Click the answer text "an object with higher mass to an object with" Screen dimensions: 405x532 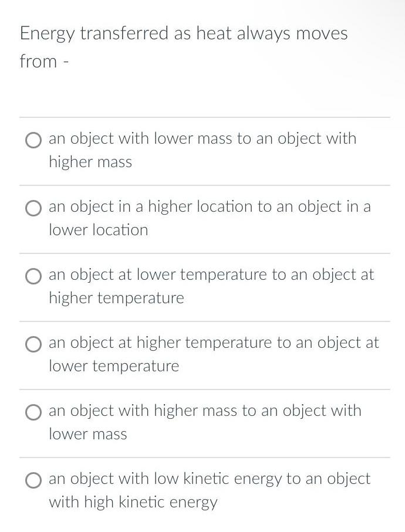click(x=204, y=411)
